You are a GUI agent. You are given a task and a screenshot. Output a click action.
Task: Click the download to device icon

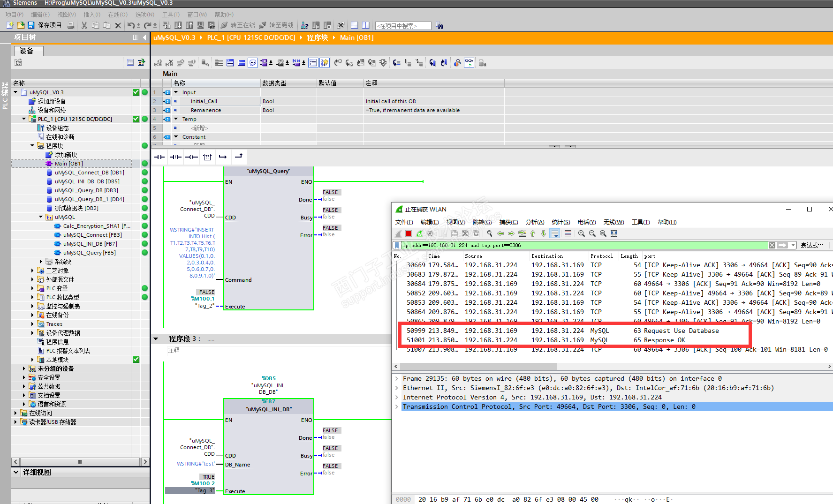pos(178,25)
